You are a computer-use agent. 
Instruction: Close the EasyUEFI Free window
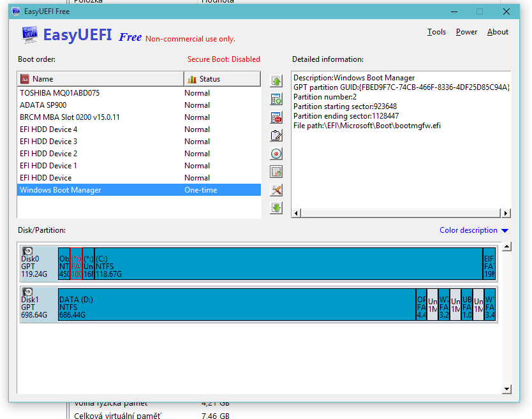coord(506,11)
